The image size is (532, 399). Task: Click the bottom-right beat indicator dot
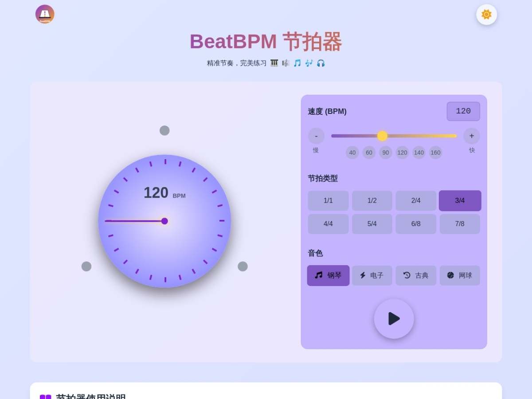pyautogui.click(x=243, y=266)
